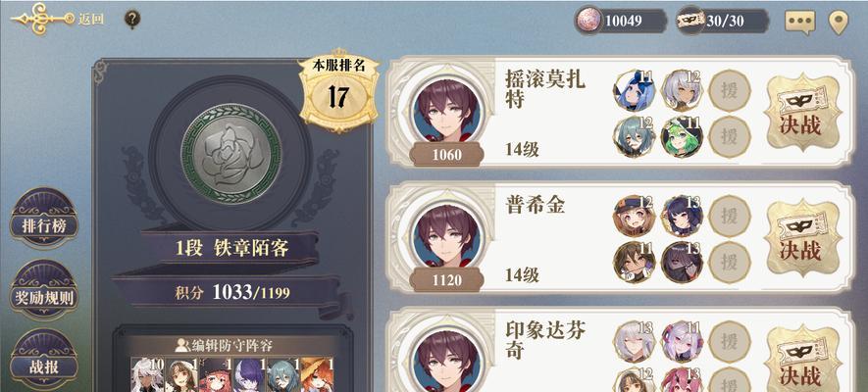Click the top 援 slot for 摇滚莫扎特

point(730,90)
